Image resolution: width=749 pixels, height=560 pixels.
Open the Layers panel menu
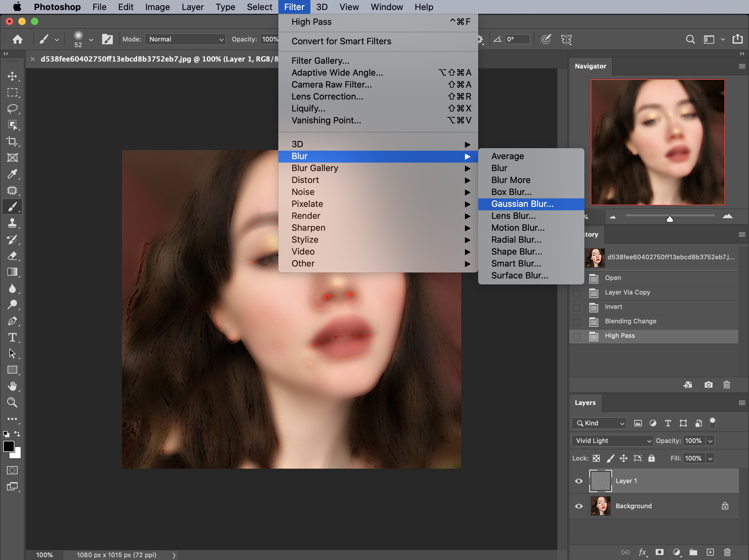pos(741,403)
